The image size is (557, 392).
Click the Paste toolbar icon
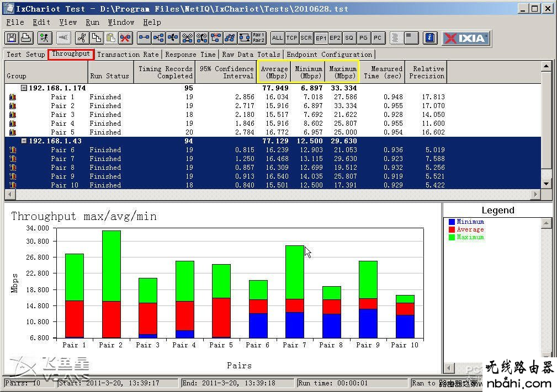click(x=110, y=37)
